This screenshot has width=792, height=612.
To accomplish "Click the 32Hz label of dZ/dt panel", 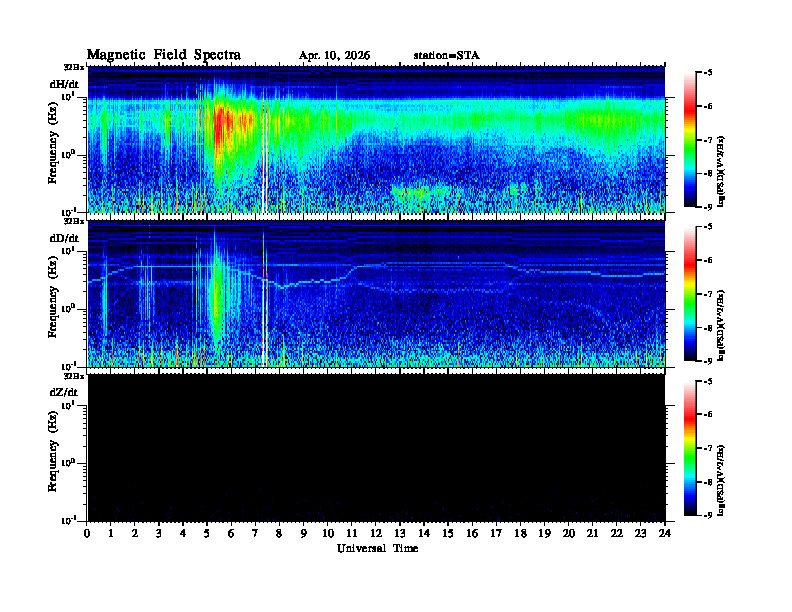I will click(74, 376).
